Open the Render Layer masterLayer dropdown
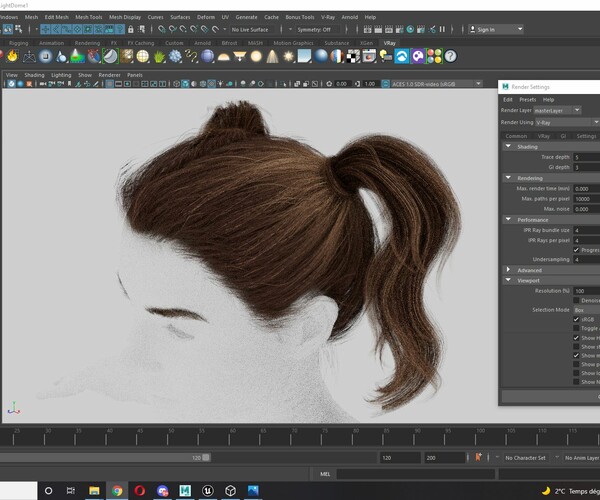The image size is (600, 500). [558, 110]
